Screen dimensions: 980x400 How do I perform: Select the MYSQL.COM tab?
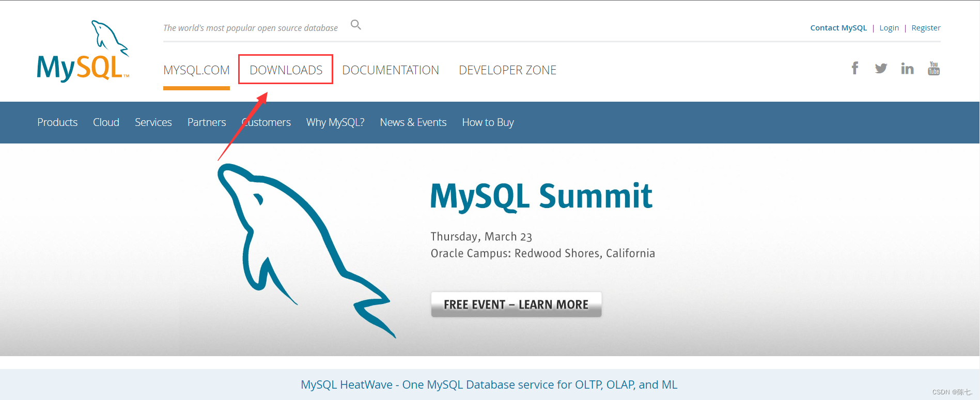196,70
